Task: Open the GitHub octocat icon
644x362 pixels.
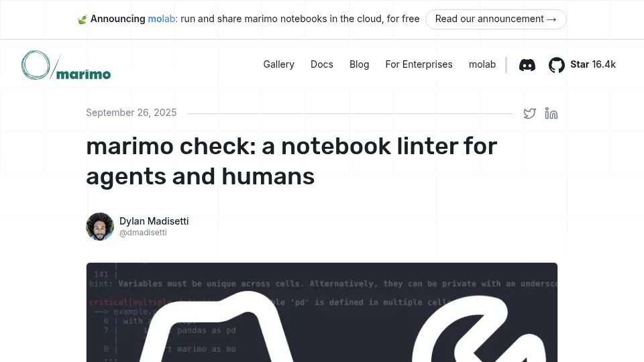Action: (x=557, y=65)
